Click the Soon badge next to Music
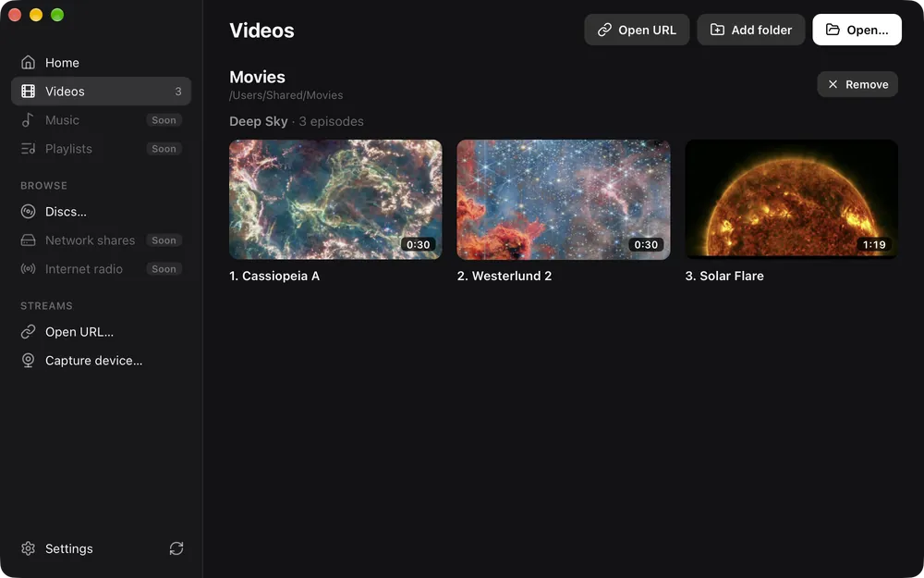Screen dimensions: 924x578 [164, 119]
